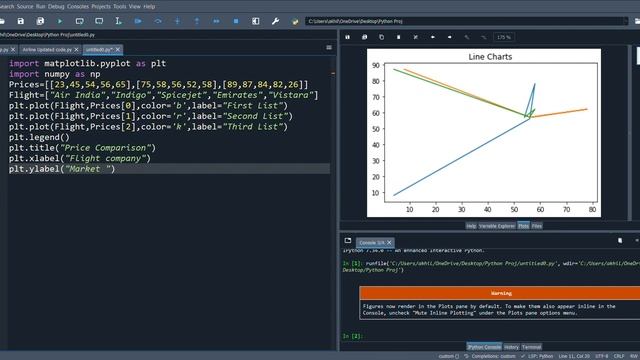
Task: Click the debugger step over icon
Action: click(158, 21)
